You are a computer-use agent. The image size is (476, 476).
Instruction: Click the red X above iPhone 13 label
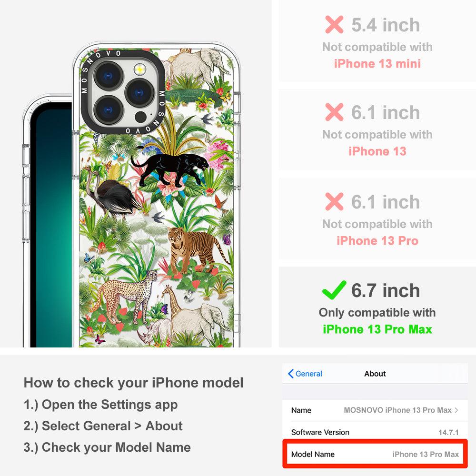point(334,112)
